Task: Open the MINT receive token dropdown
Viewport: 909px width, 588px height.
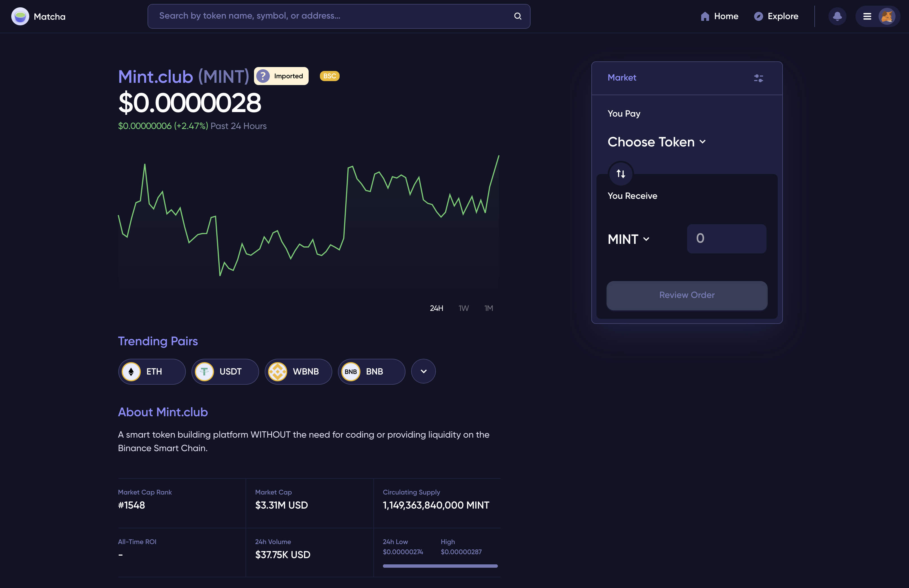Action: 629,239
